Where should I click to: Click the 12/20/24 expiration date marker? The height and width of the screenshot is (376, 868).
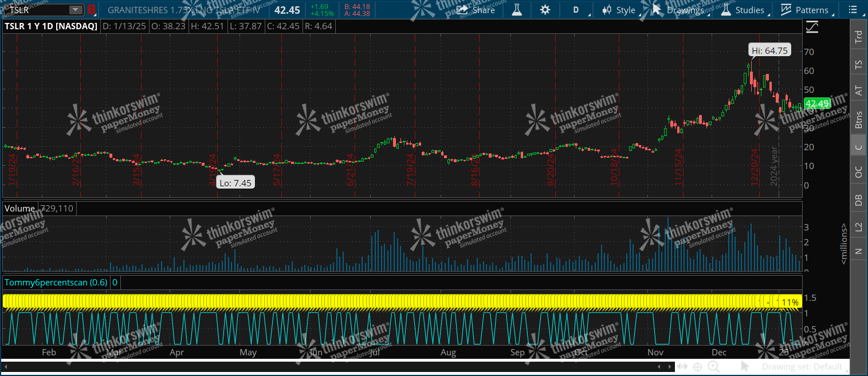[x=755, y=167]
